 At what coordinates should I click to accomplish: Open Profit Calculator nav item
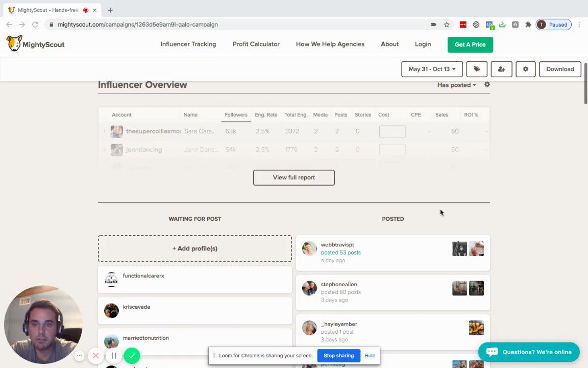[x=256, y=44]
